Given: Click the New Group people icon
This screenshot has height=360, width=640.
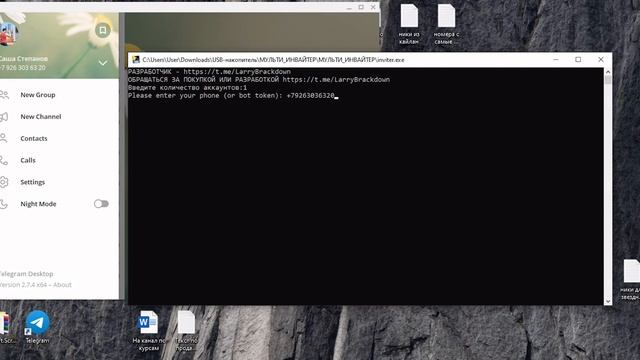Looking at the screenshot, I should point(4,95).
